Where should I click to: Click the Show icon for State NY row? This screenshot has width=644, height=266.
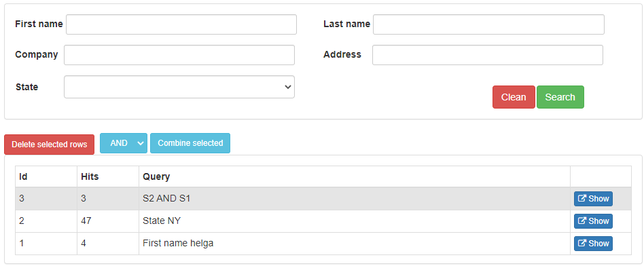click(582, 221)
